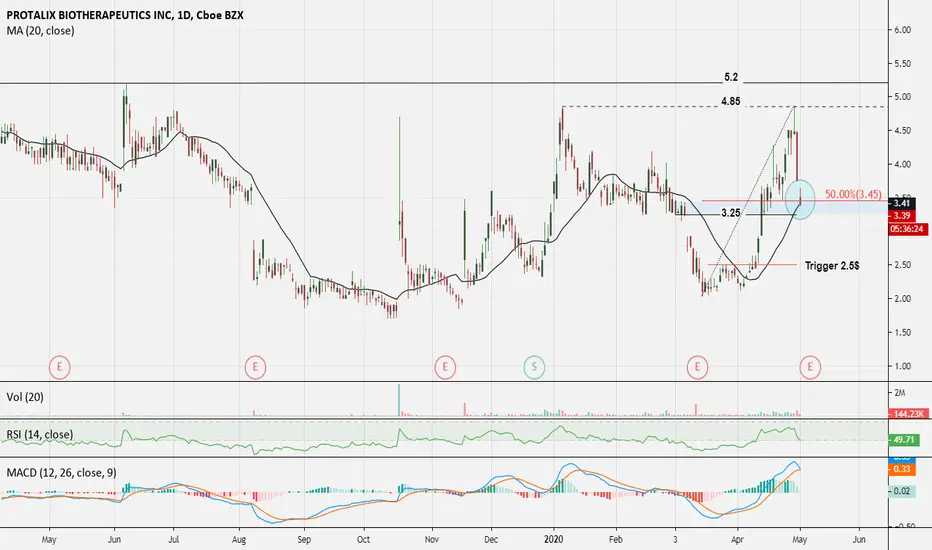
Task: Click the earnings marker near March 2020
Action: pyautogui.click(x=697, y=367)
